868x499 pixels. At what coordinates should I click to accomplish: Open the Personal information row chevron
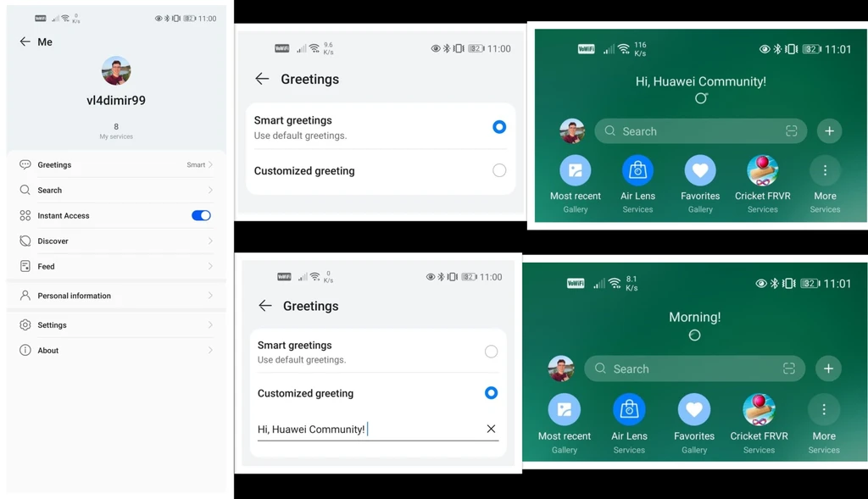pos(210,296)
